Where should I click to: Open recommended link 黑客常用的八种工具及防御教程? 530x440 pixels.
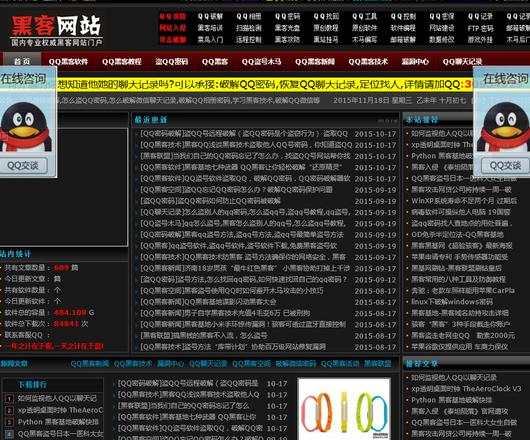[x=458, y=279]
